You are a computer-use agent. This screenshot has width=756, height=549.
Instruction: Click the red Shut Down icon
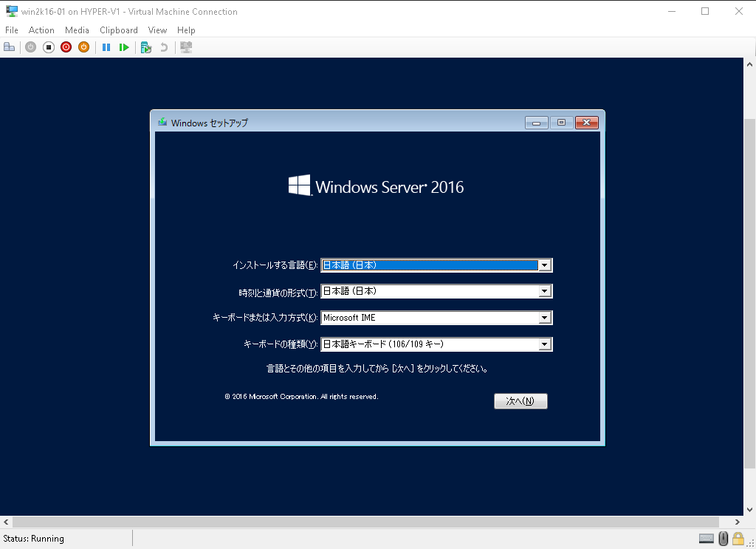(x=66, y=47)
